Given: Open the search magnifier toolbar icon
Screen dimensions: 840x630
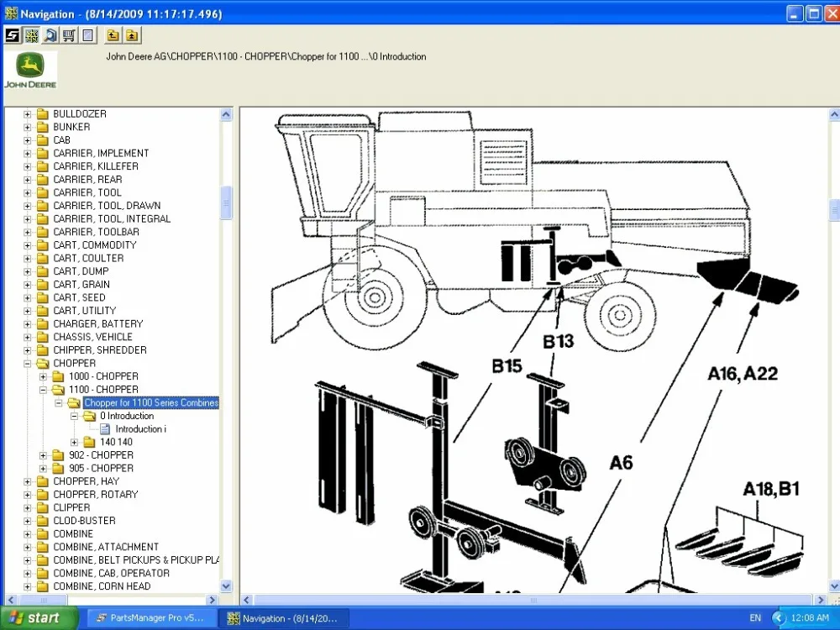Looking at the screenshot, I should pyautogui.click(x=50, y=36).
